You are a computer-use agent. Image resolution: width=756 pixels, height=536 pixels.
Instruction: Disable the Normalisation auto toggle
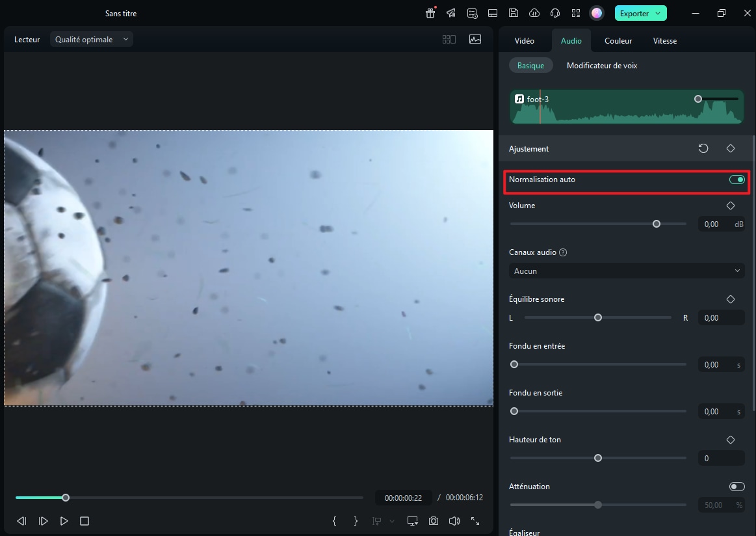coord(736,180)
